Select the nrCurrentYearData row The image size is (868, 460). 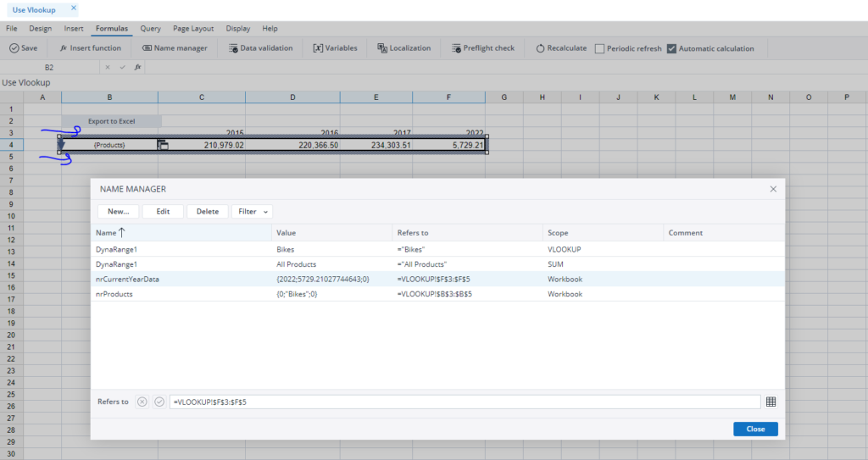coord(438,279)
